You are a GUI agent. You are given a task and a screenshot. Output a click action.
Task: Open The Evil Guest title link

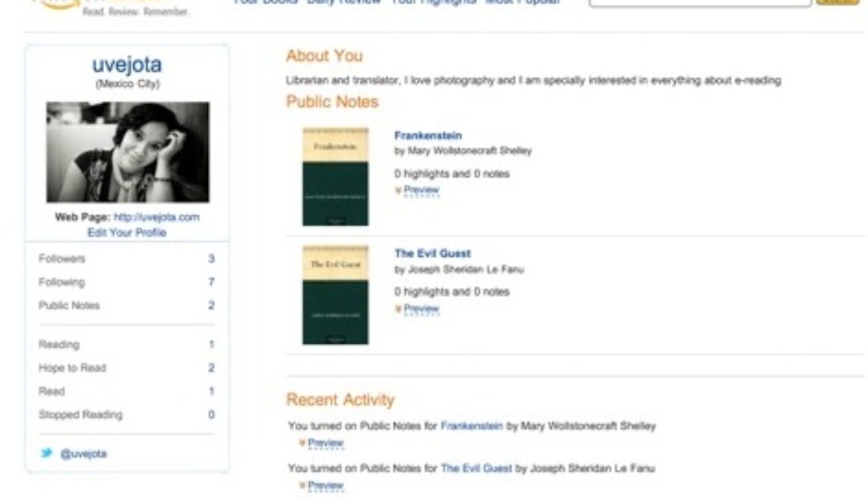(x=433, y=254)
